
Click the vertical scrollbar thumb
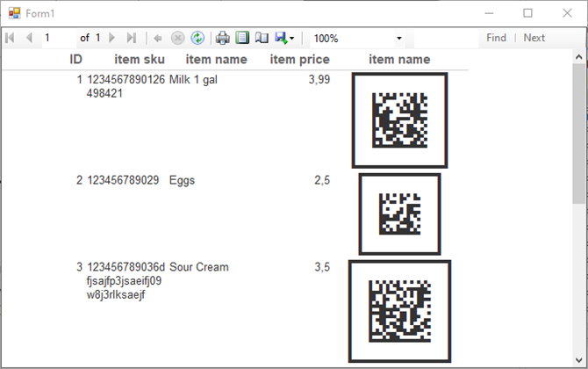(578, 134)
